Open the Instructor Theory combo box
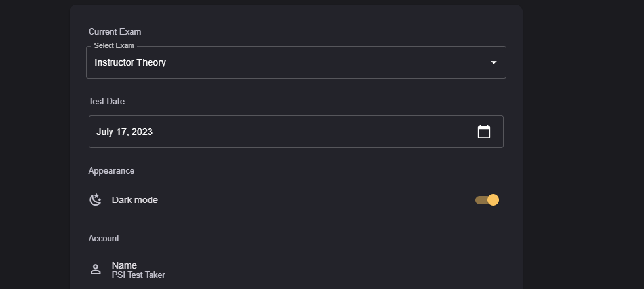This screenshot has width=644, height=289. (295, 63)
